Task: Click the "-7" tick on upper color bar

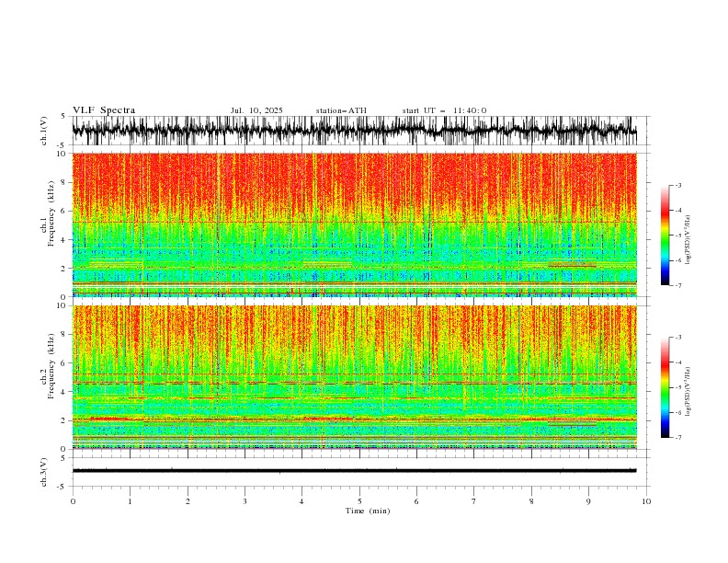Action: 677,286
